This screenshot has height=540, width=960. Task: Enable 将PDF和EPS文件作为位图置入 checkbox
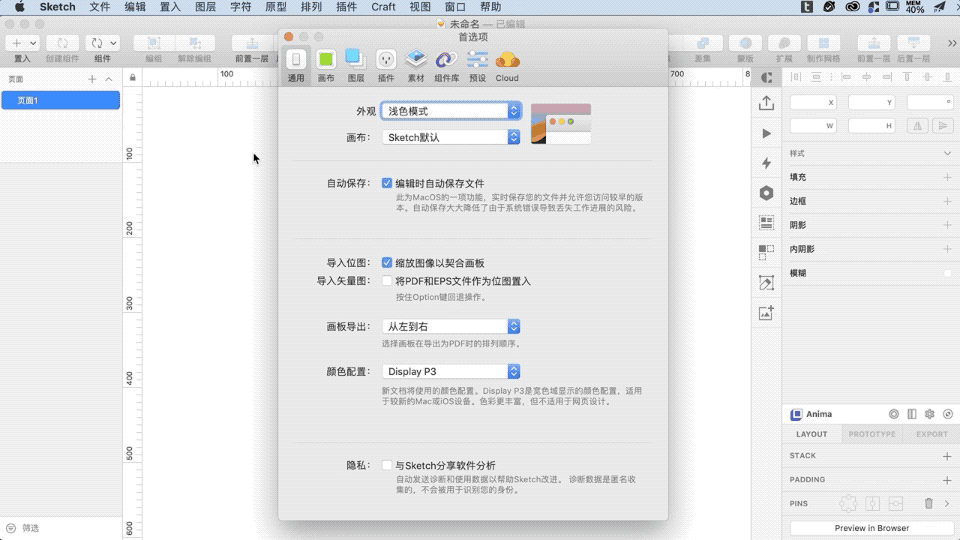[x=387, y=281]
